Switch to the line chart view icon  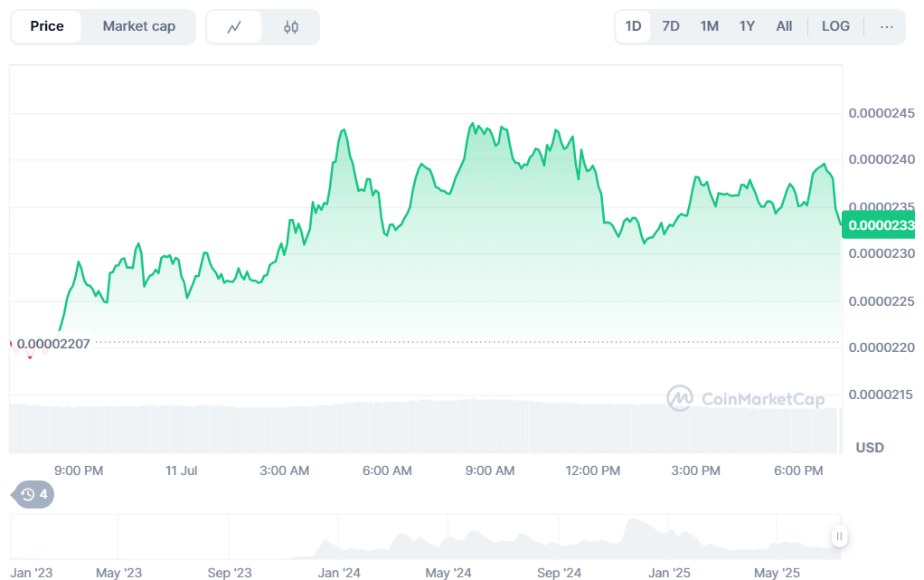point(234,27)
